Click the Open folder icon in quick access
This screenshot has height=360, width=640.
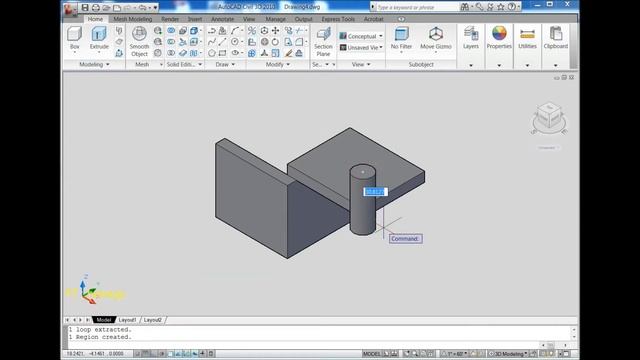pos(106,7)
